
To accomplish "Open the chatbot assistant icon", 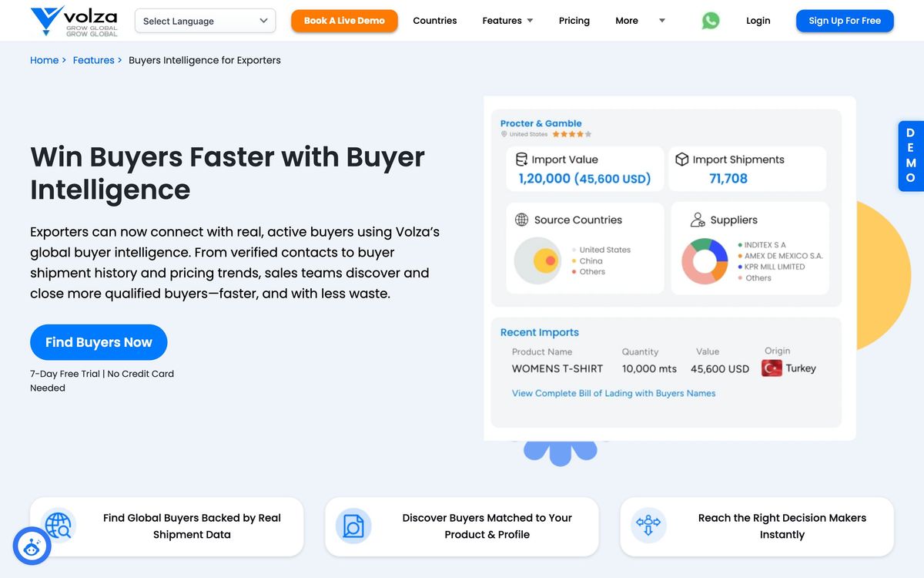I will [32, 546].
